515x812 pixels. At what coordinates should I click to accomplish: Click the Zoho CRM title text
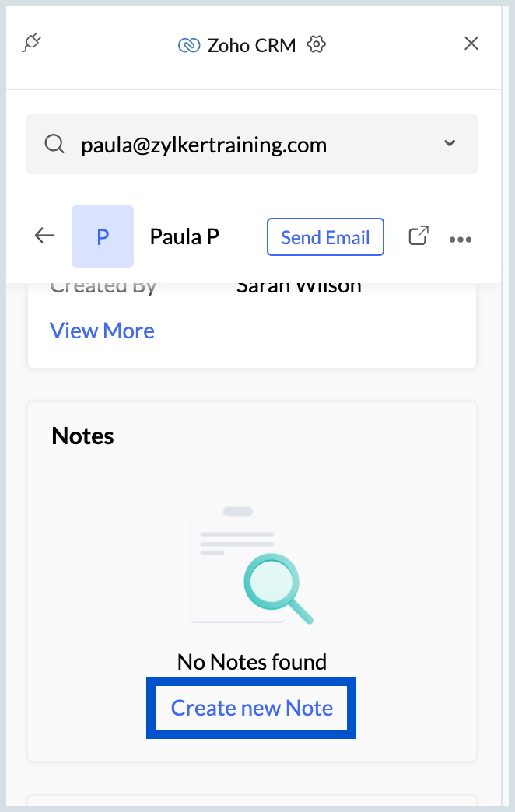click(x=252, y=46)
